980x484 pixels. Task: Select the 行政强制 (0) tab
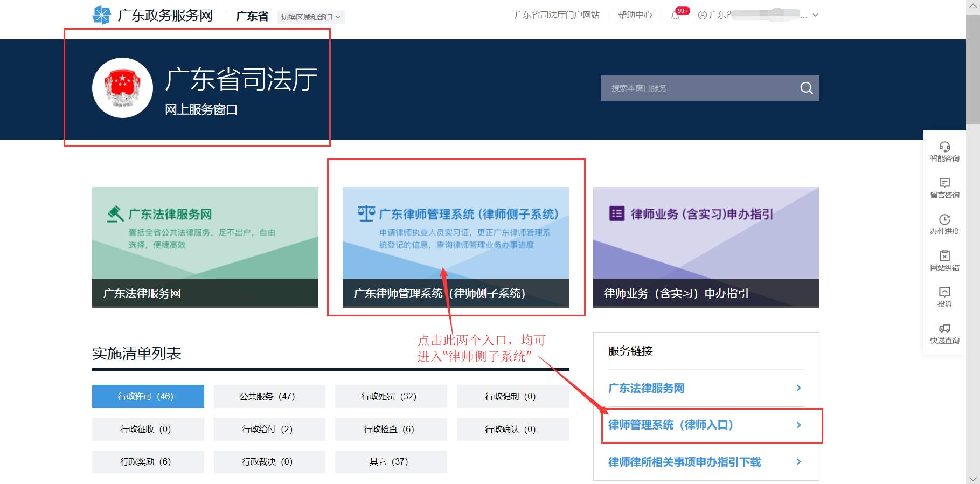tap(513, 396)
